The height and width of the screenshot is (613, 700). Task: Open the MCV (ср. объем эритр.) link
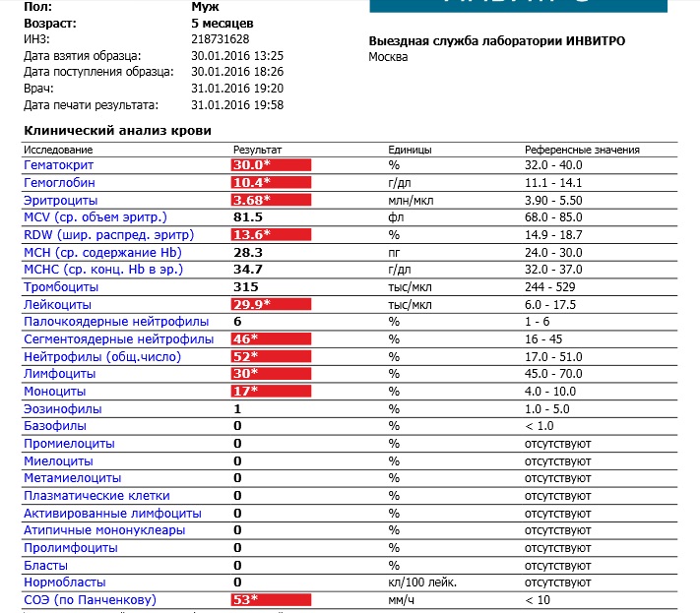[95, 216]
